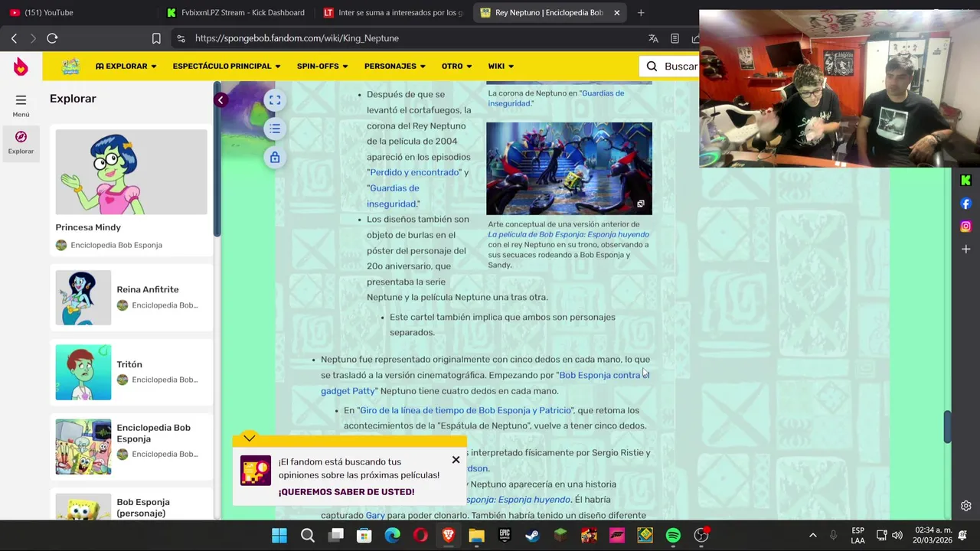Viewport: 980px width, 551px height.
Task: Open the clock showing 02:34 a. m.
Action: click(932, 536)
